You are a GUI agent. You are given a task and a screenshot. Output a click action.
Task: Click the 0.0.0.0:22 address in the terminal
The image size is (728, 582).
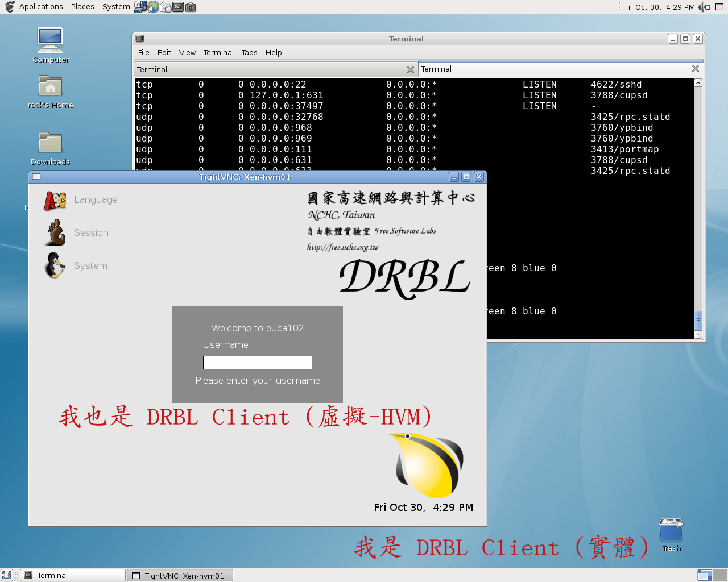(x=278, y=85)
